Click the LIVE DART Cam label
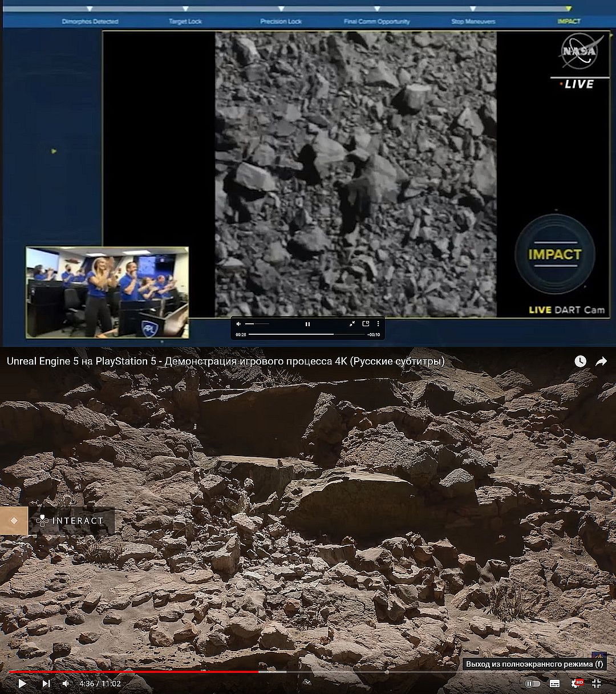 [566, 310]
